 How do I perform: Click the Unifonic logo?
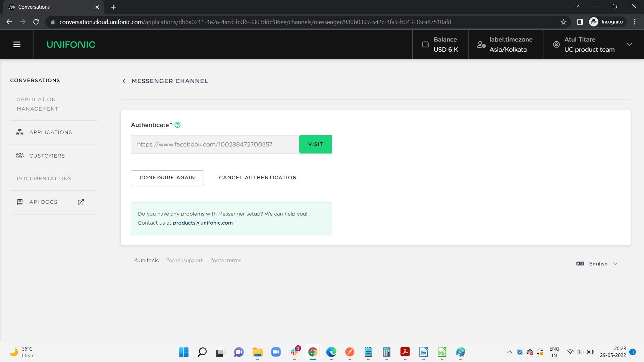click(71, 45)
